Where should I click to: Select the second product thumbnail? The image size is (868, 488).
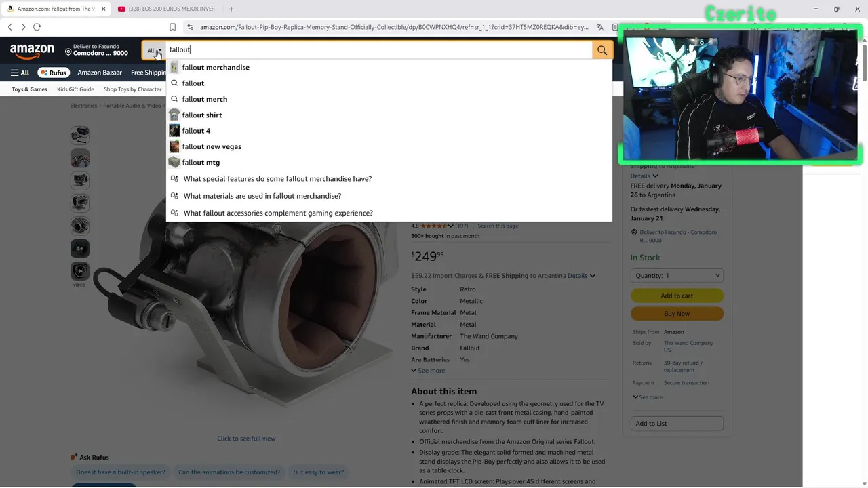click(x=80, y=158)
